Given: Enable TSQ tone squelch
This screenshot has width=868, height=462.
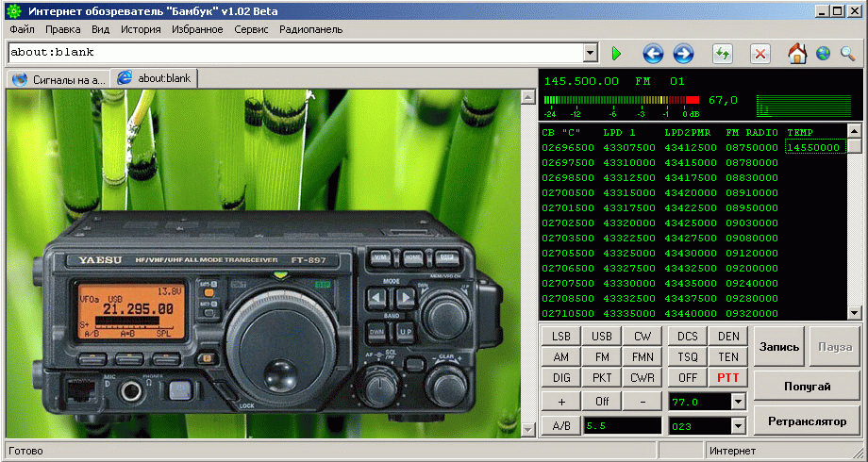Looking at the screenshot, I should pos(688,357).
